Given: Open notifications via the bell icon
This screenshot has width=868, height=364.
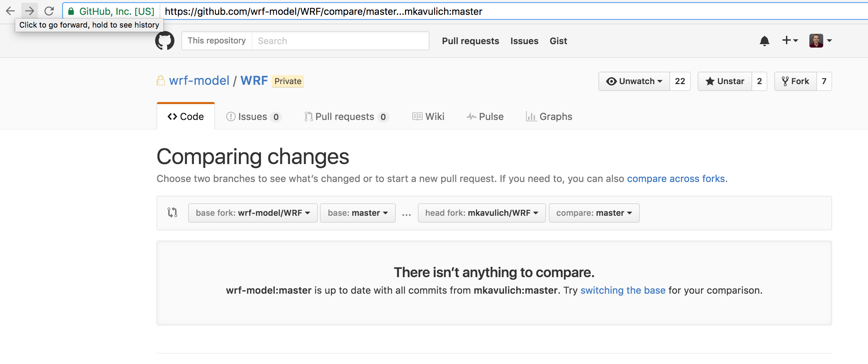Looking at the screenshot, I should pos(765,41).
